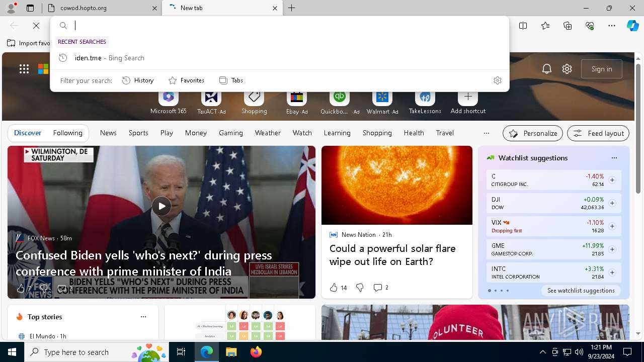Screen dimensions: 644x362
Task: Expand more categories ellipsis
Action: [486, 133]
